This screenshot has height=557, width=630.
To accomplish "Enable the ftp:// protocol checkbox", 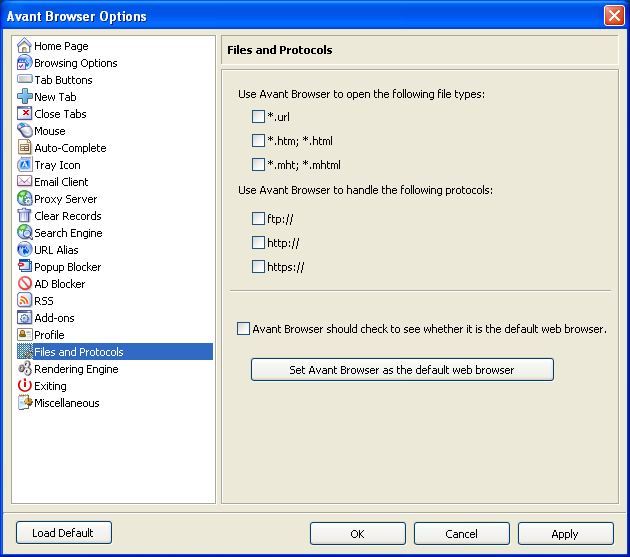I will (x=258, y=219).
